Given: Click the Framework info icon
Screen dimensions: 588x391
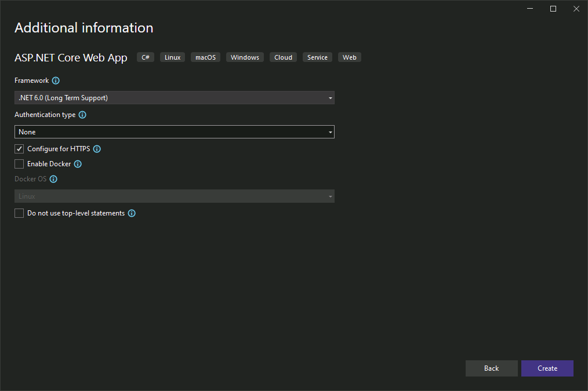Looking at the screenshot, I should [x=56, y=81].
